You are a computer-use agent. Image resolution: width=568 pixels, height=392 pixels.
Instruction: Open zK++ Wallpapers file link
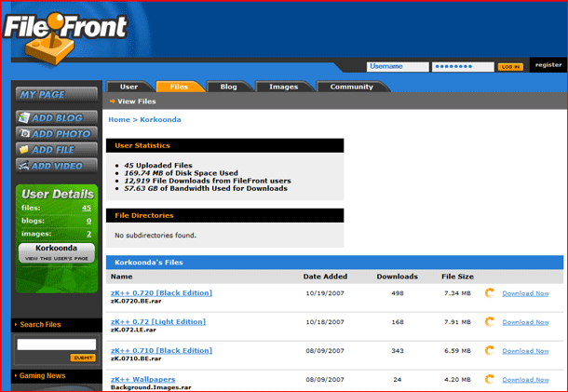click(x=143, y=379)
